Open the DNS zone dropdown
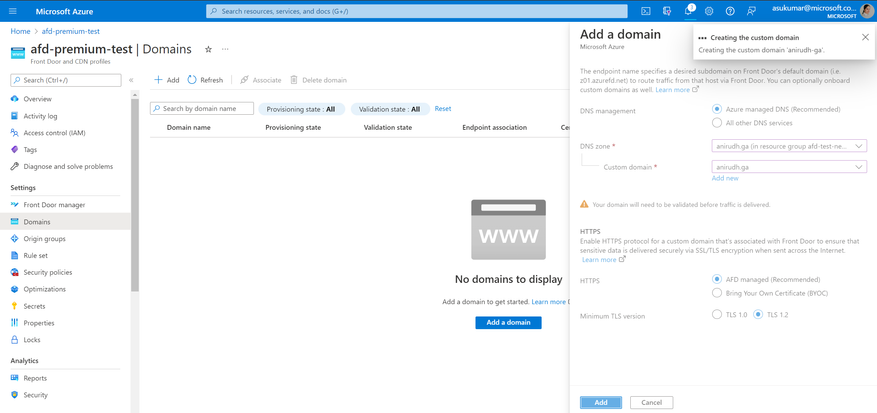The width and height of the screenshot is (877, 413). click(x=789, y=146)
